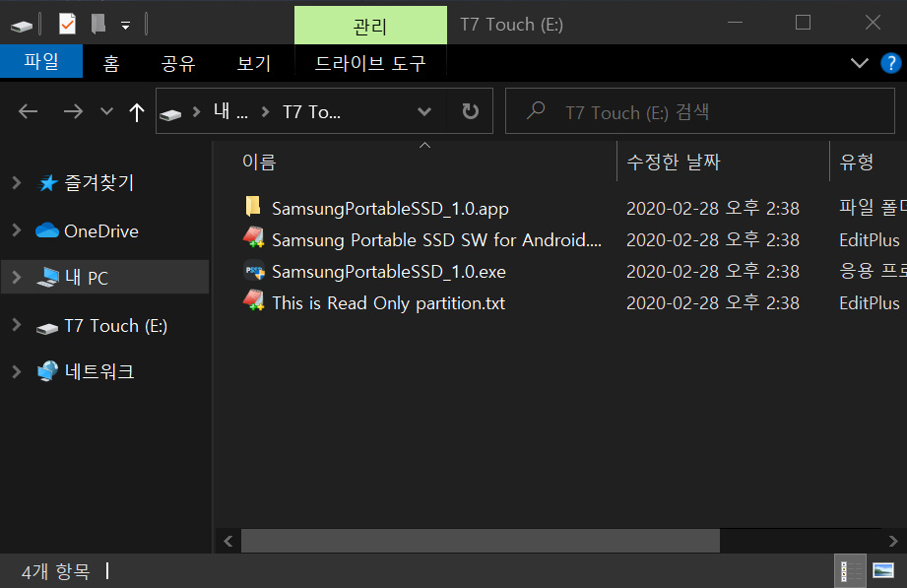Click the date cell of SamsungPortableSSD_1.0.exe row
Screen dimensions: 907x588
(x=713, y=272)
